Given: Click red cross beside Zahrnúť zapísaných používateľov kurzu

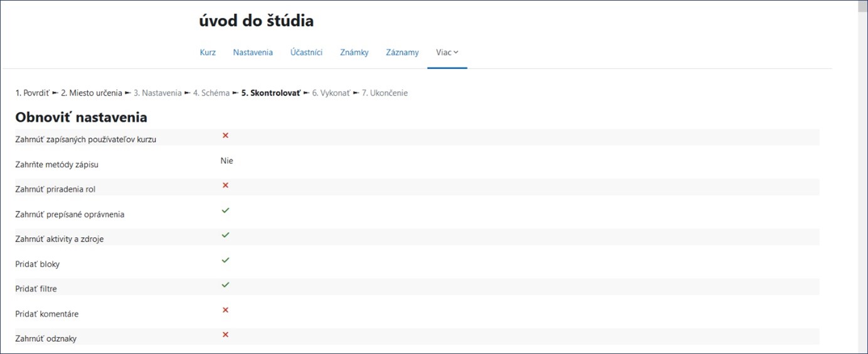Looking at the screenshot, I should pos(225,136).
